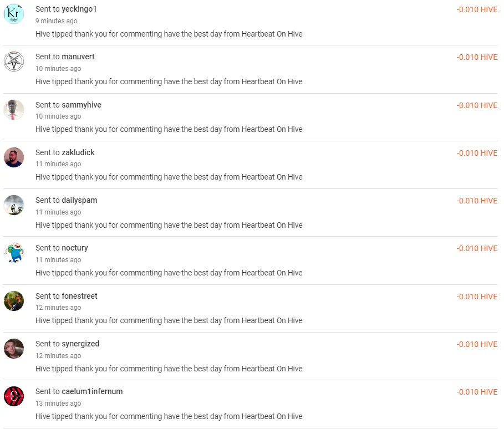Click the timestamp under noctury's transaction

click(x=58, y=259)
